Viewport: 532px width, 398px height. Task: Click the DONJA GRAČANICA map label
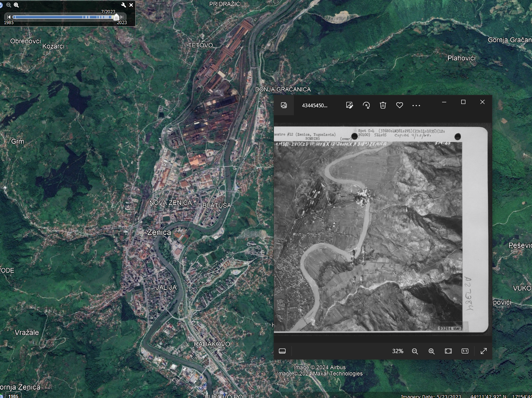pyautogui.click(x=283, y=89)
